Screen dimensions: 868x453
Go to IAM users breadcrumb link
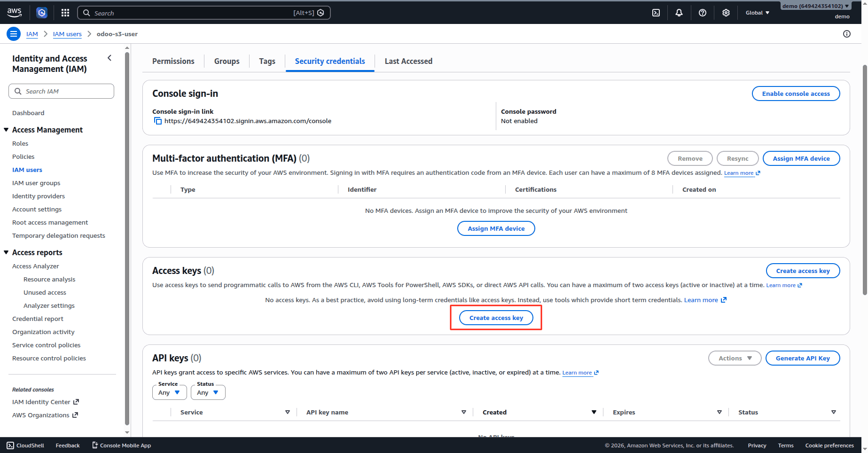67,34
